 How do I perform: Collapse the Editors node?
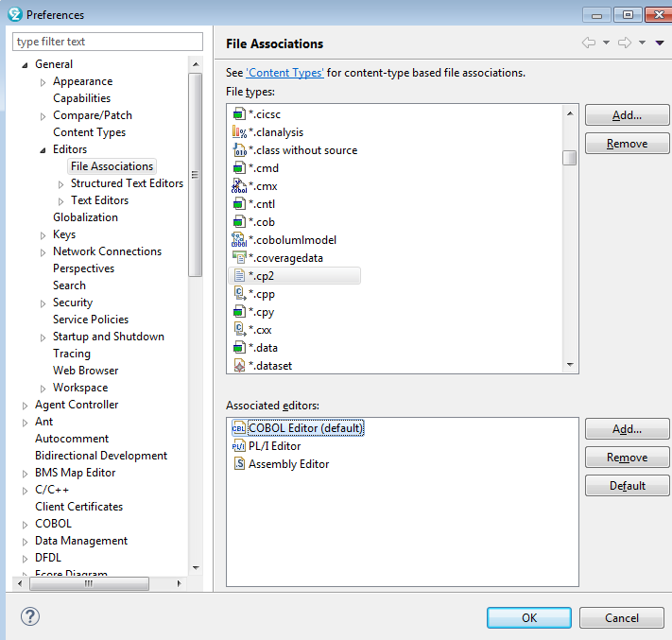pos(43,150)
